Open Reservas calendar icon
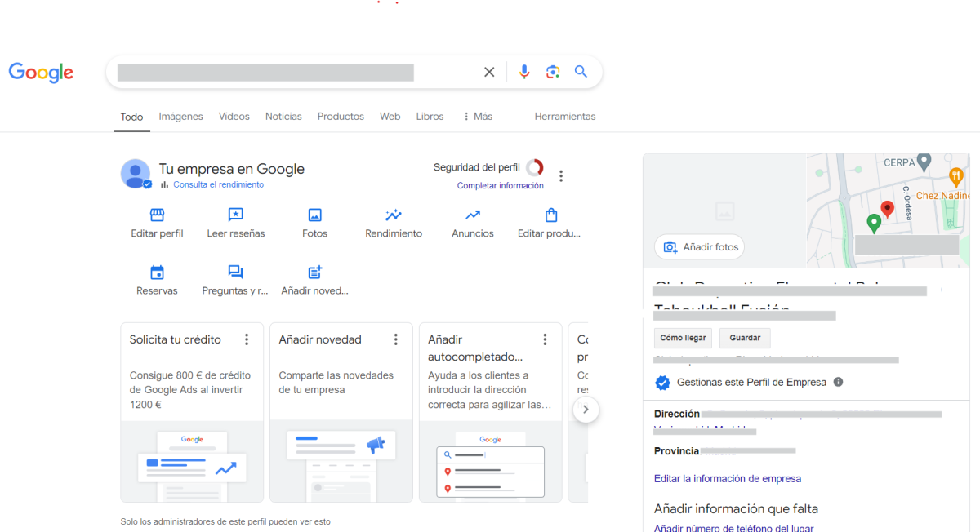 (x=157, y=273)
